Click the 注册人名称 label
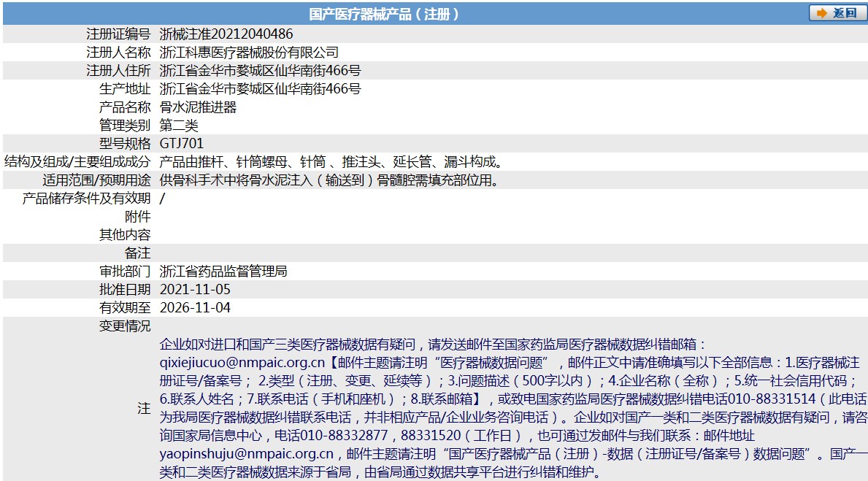The image size is (868, 481). point(118,53)
